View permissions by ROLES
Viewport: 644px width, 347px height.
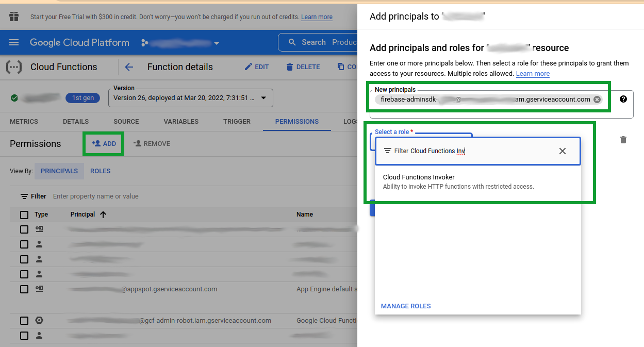pyautogui.click(x=101, y=171)
